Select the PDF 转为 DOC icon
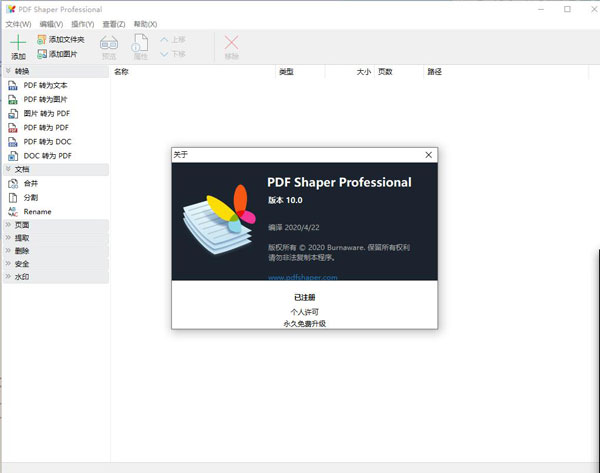The height and width of the screenshot is (473, 600). point(13,142)
